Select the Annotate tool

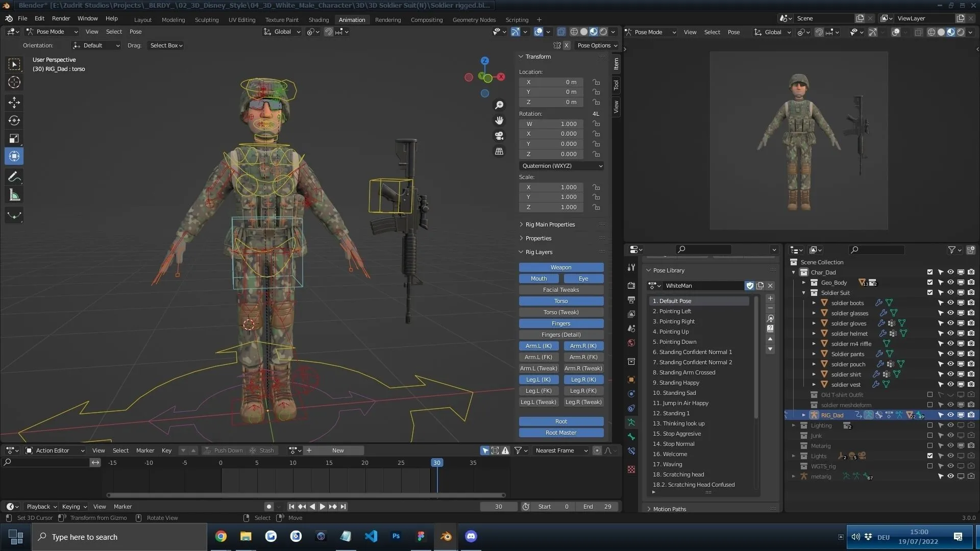(14, 177)
